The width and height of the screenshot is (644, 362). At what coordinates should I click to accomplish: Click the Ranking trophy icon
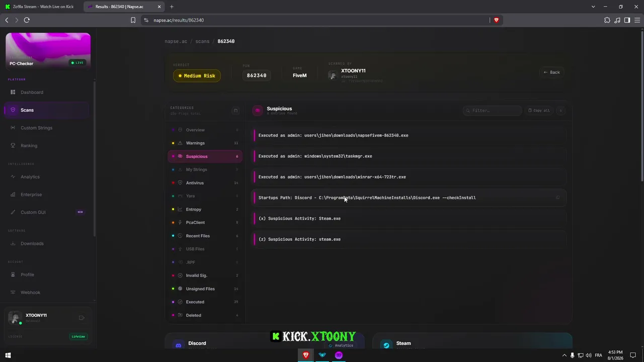[13, 146]
